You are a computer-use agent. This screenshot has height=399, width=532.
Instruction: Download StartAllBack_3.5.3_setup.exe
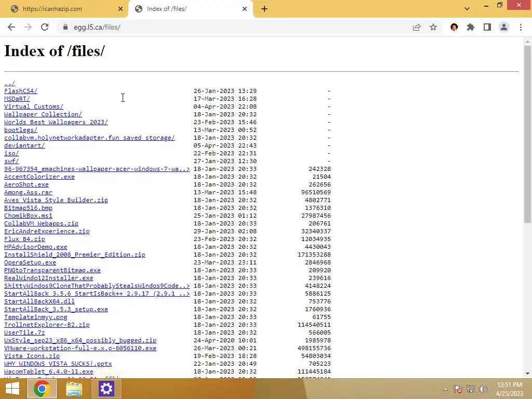tap(56, 310)
